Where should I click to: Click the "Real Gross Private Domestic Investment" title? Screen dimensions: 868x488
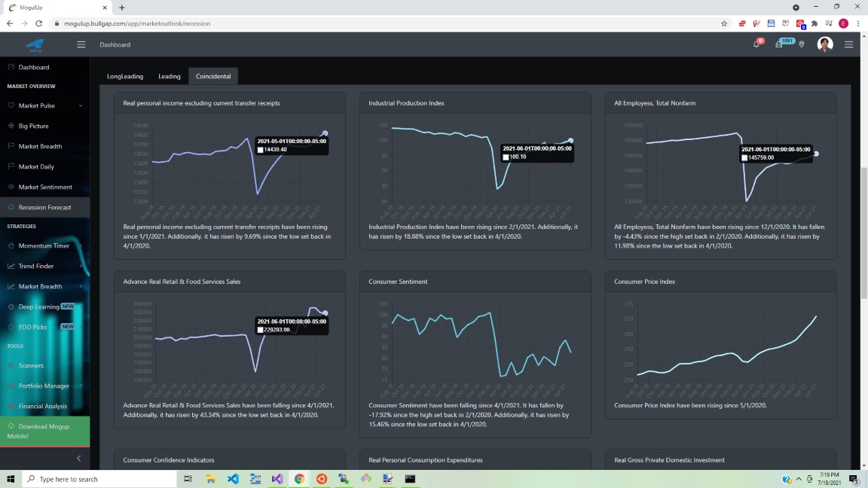[669, 460]
